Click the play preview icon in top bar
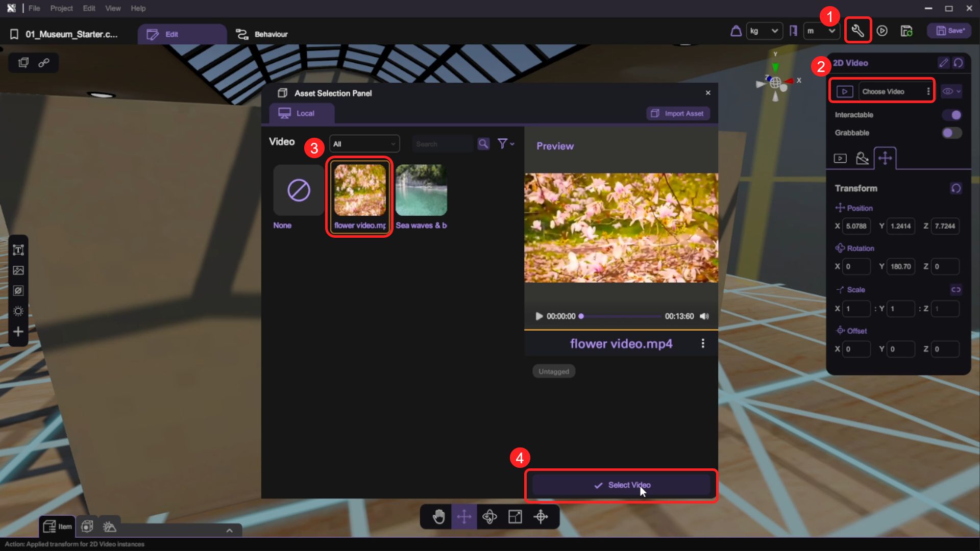The height and width of the screenshot is (551, 980). coord(882,31)
